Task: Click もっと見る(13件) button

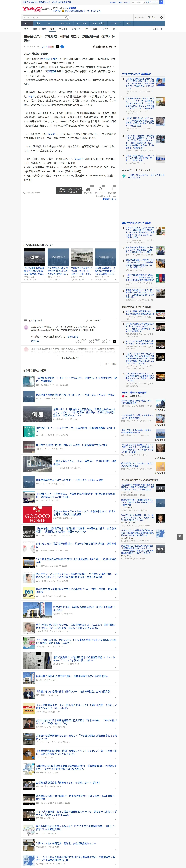Action: [70, 358]
